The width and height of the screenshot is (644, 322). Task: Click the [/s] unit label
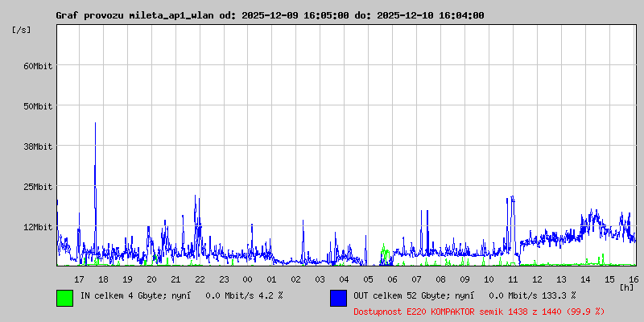coord(22,30)
